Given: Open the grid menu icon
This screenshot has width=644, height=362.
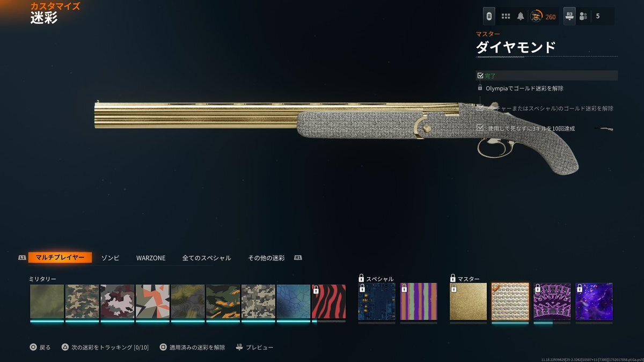Looking at the screenshot, I should click(x=506, y=17).
